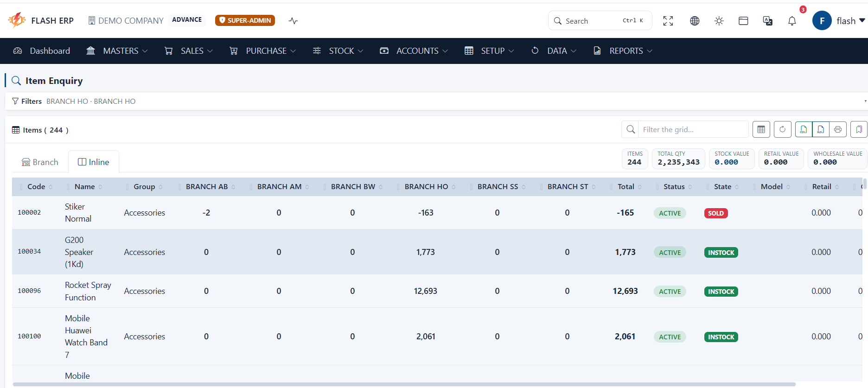This screenshot has height=388, width=868.
Task: Click the activity pulse icon
Action: 293,21
